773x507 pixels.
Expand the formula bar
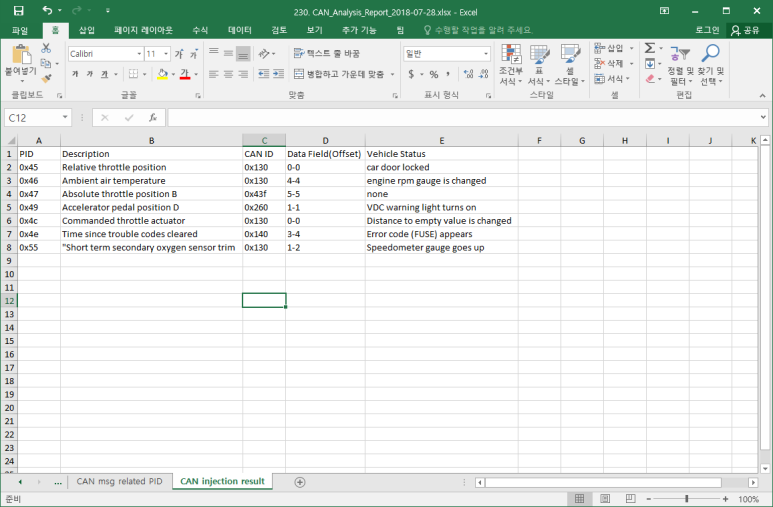coord(763,117)
